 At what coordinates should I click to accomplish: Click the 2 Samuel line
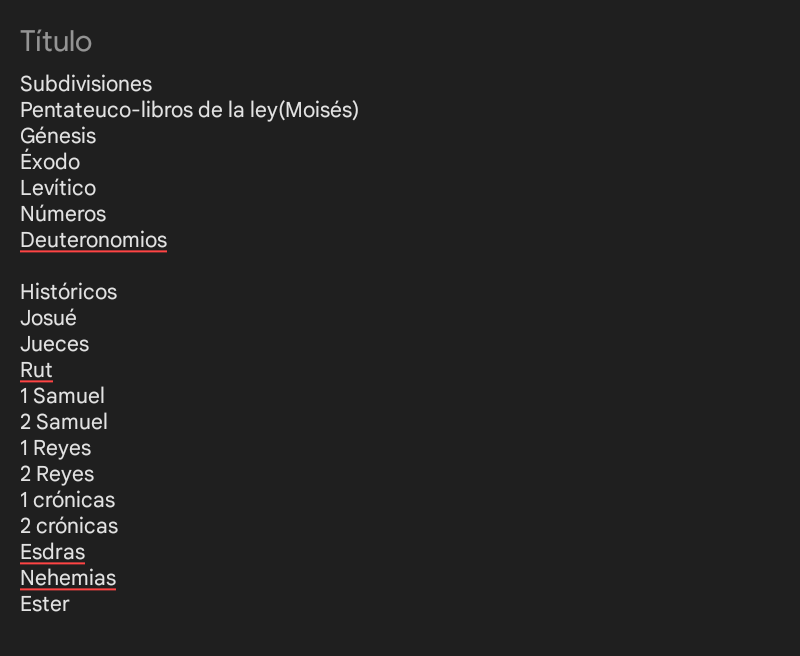64,422
